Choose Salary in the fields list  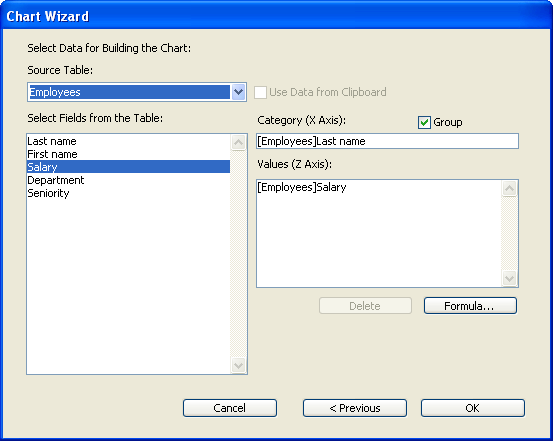[x=128, y=167]
